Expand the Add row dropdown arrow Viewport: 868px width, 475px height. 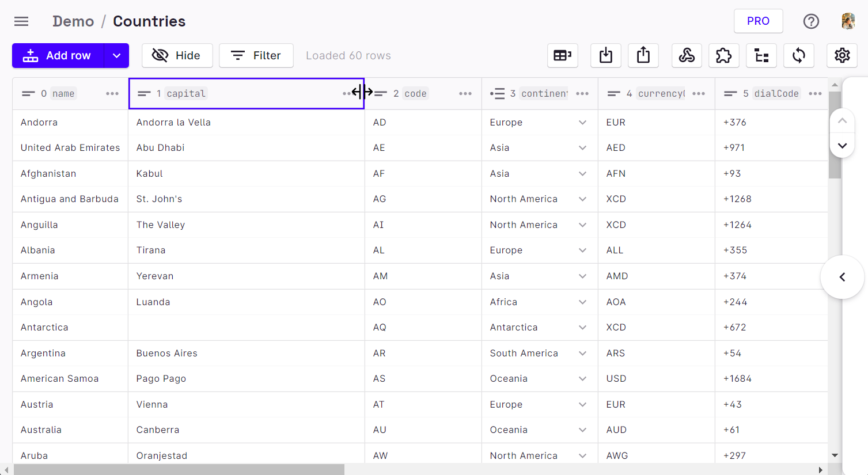pyautogui.click(x=116, y=56)
